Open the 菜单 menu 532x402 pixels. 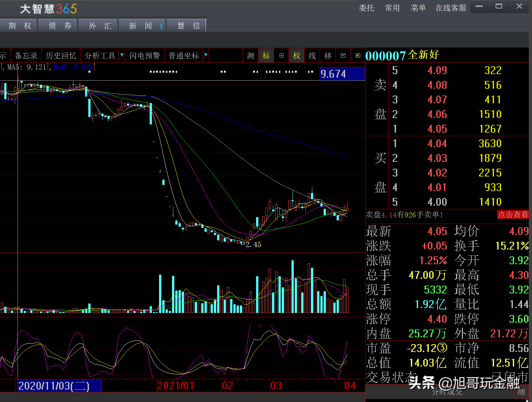[x=418, y=8]
